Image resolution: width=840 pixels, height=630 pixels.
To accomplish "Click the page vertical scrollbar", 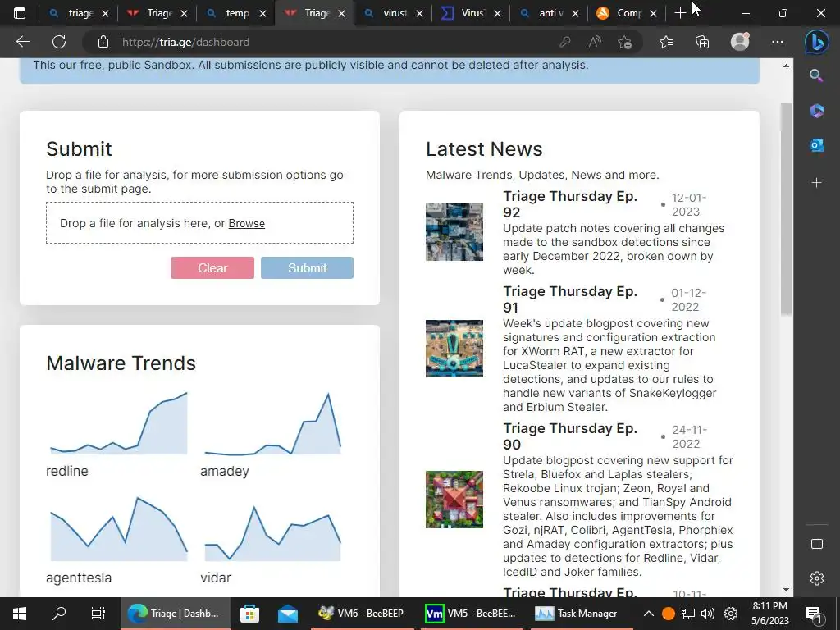I will [x=786, y=209].
